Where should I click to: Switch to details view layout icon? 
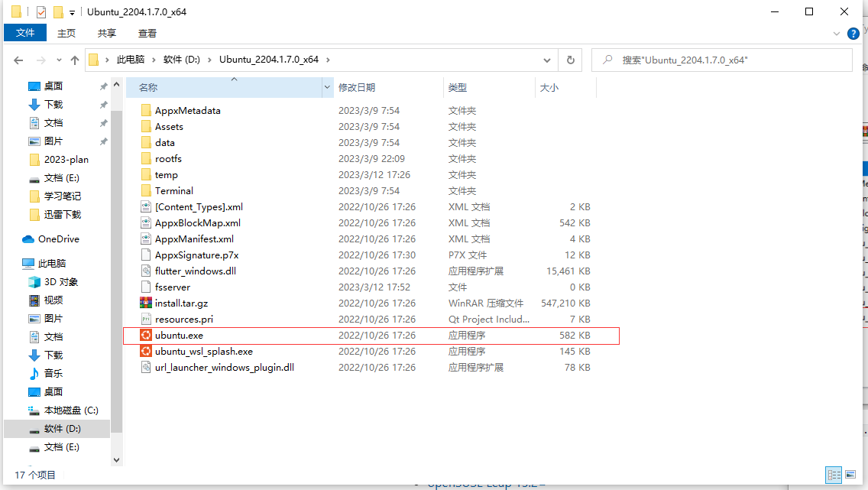tap(834, 475)
